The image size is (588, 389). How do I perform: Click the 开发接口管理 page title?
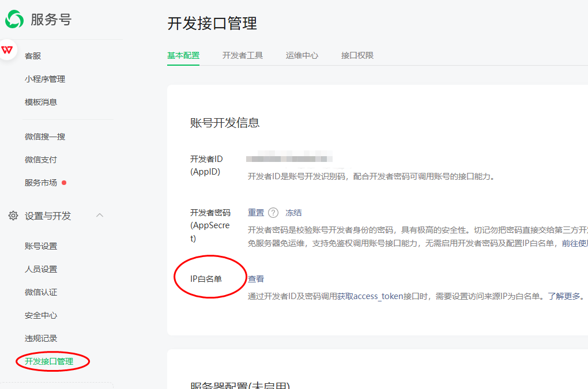pyautogui.click(x=212, y=23)
